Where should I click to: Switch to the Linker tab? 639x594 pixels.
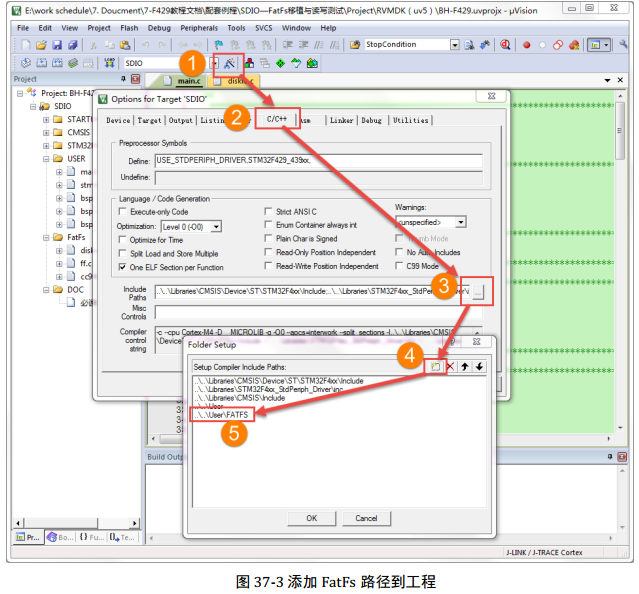point(342,120)
